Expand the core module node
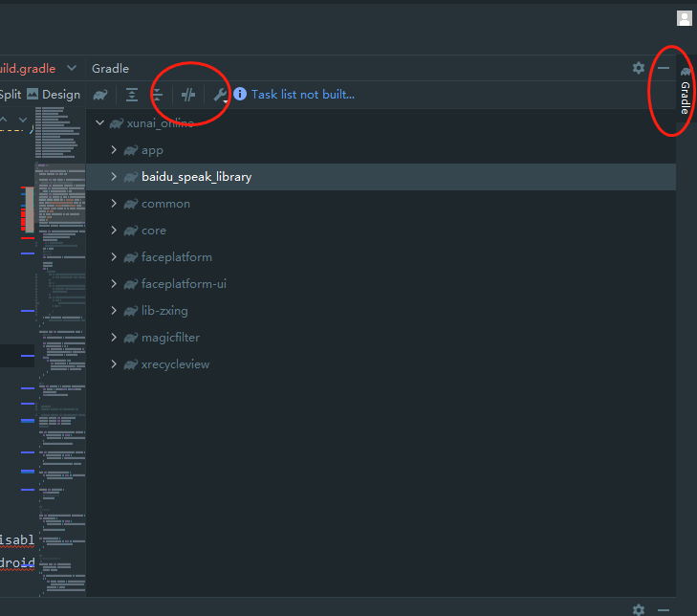The width and height of the screenshot is (697, 616). tap(114, 230)
